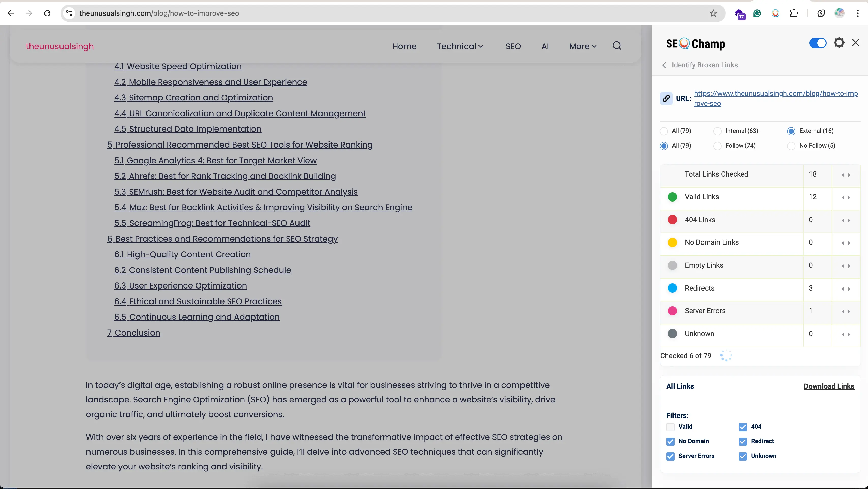Screen dimensions: 868x489
Task: Step through Unknown links arrows
Action: [x=846, y=334]
